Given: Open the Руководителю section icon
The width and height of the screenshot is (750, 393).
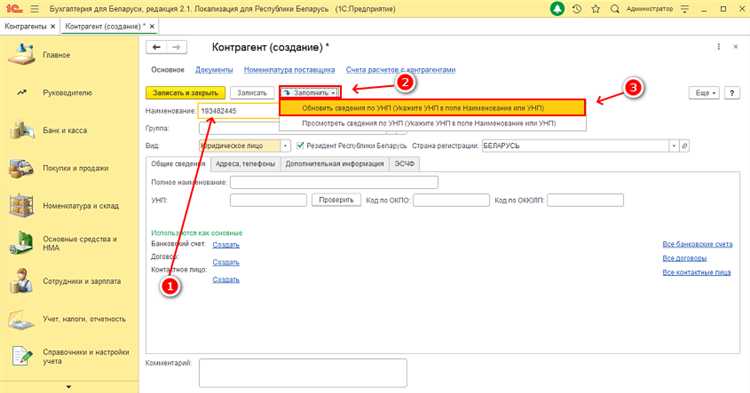Looking at the screenshot, I should click(22, 92).
